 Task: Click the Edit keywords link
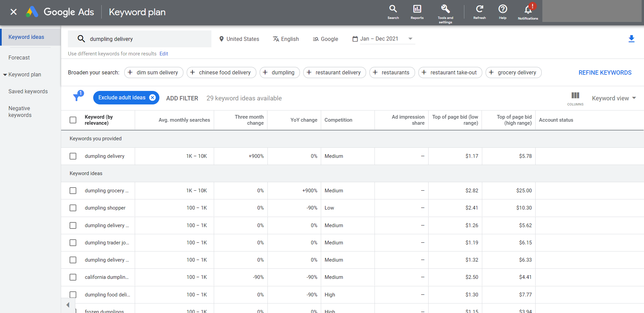click(164, 54)
